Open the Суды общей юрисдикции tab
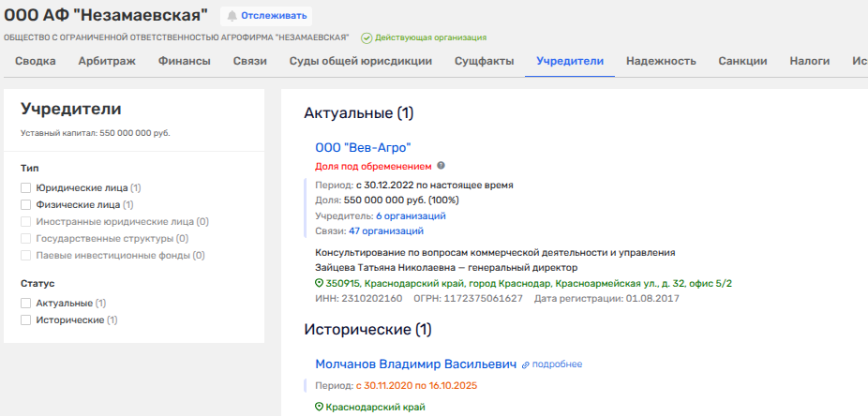Screen dimensions: 868x416 click(x=361, y=62)
